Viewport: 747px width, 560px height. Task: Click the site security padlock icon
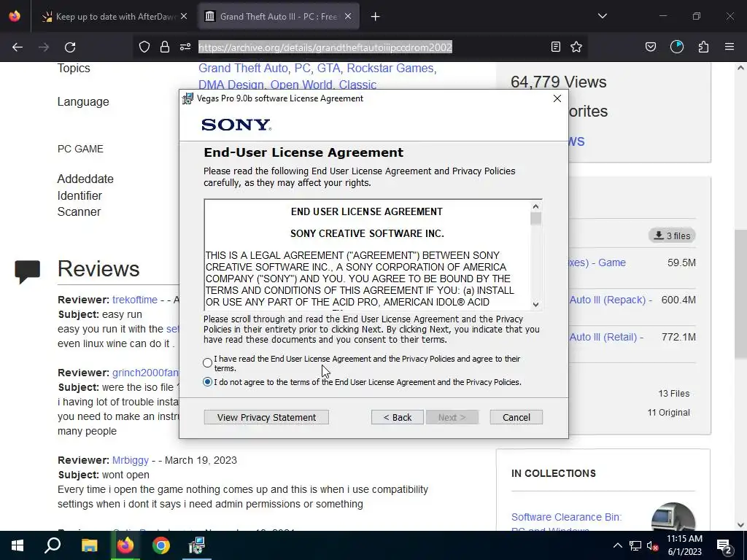point(165,47)
